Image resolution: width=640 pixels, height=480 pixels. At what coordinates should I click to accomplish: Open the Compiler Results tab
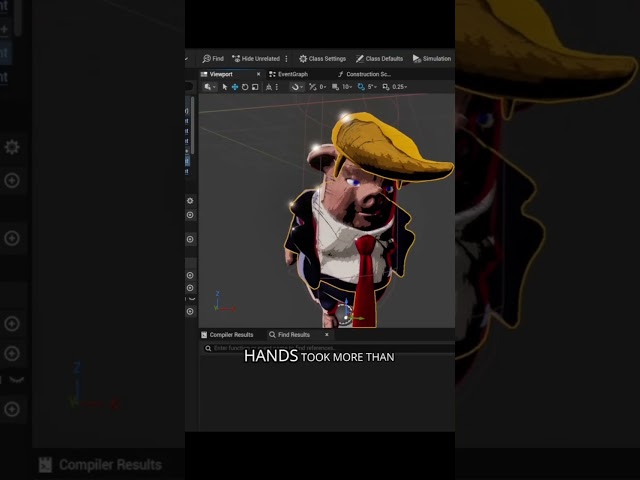pos(227,335)
